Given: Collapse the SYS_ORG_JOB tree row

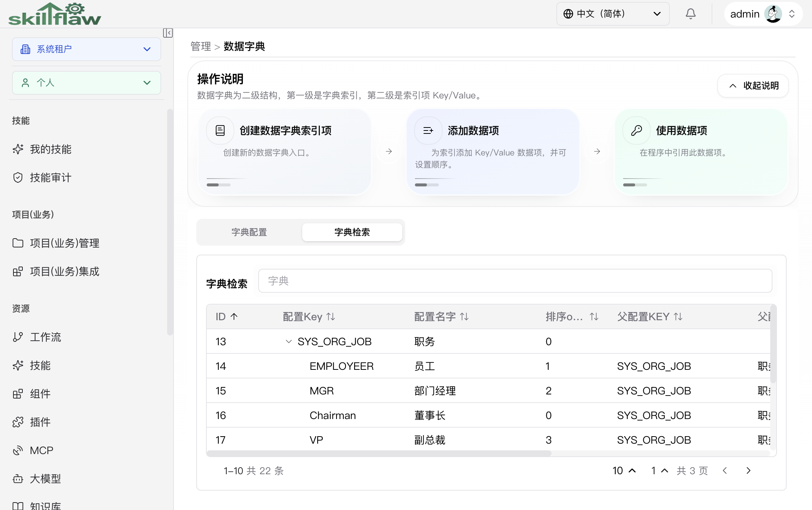Looking at the screenshot, I should click(288, 341).
